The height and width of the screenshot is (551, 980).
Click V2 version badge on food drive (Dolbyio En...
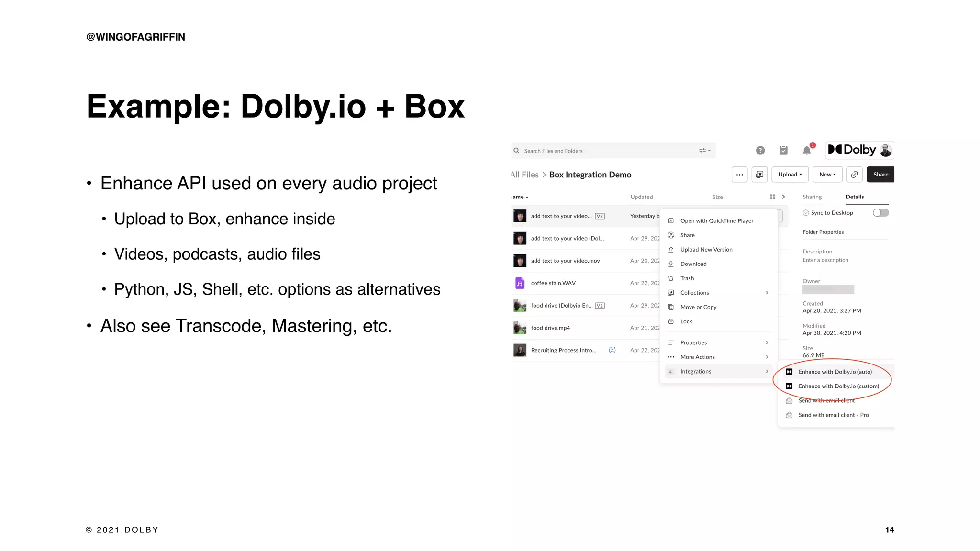pyautogui.click(x=600, y=306)
